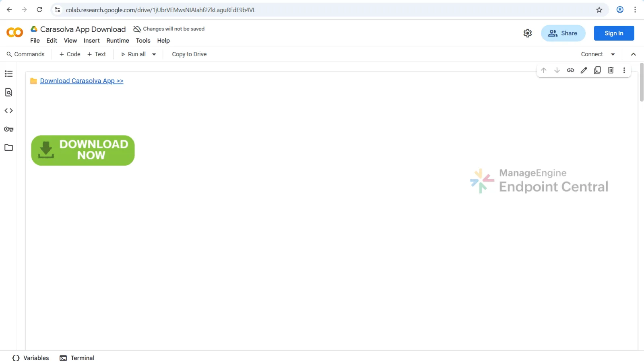
Task: Open the Runtime menu
Action: (118, 41)
